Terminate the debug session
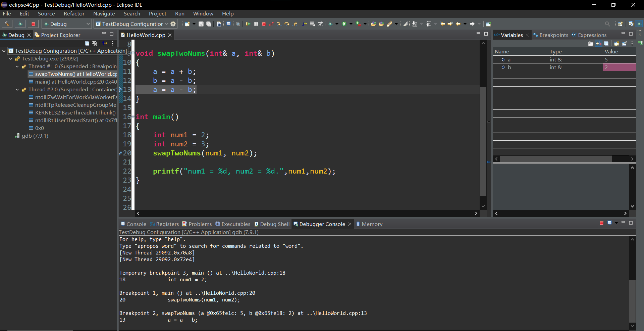This screenshot has width=644, height=331. point(264,24)
